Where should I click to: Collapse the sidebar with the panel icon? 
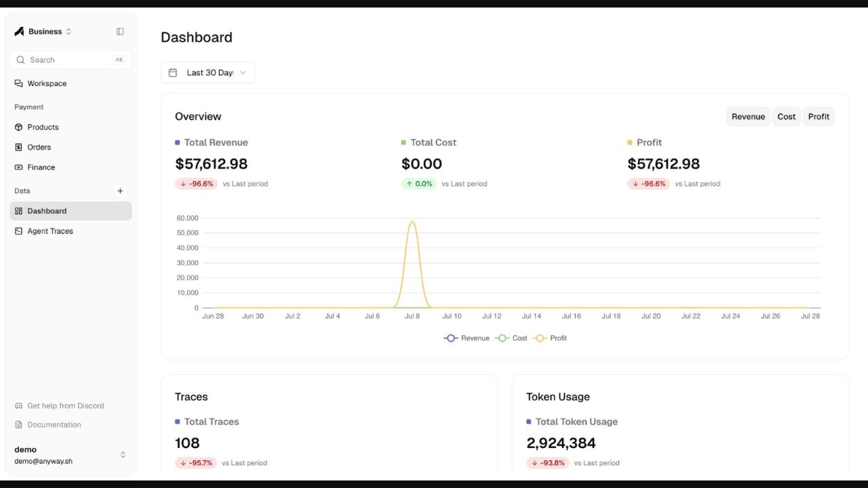120,31
